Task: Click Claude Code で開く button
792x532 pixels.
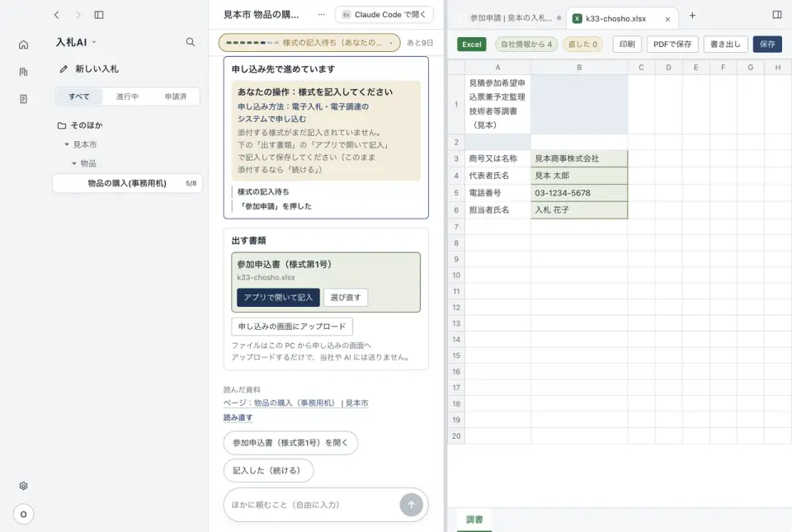Action: click(x=384, y=15)
